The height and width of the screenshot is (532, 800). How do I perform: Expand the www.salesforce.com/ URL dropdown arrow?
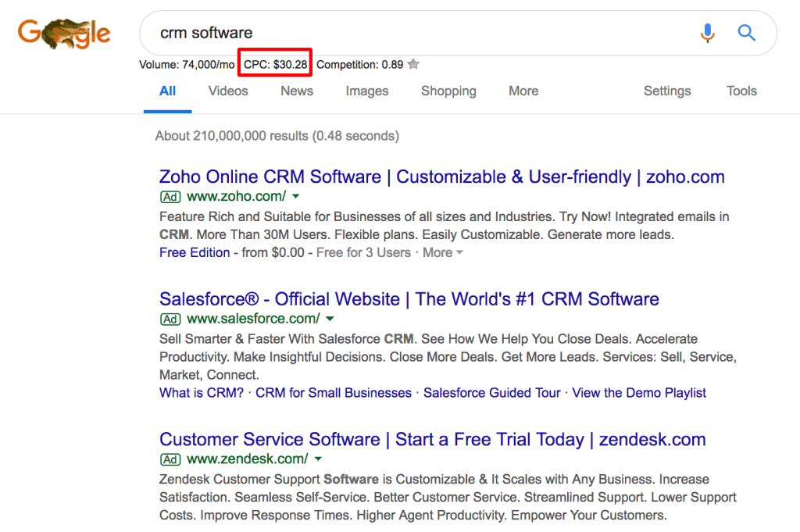pyautogui.click(x=330, y=319)
